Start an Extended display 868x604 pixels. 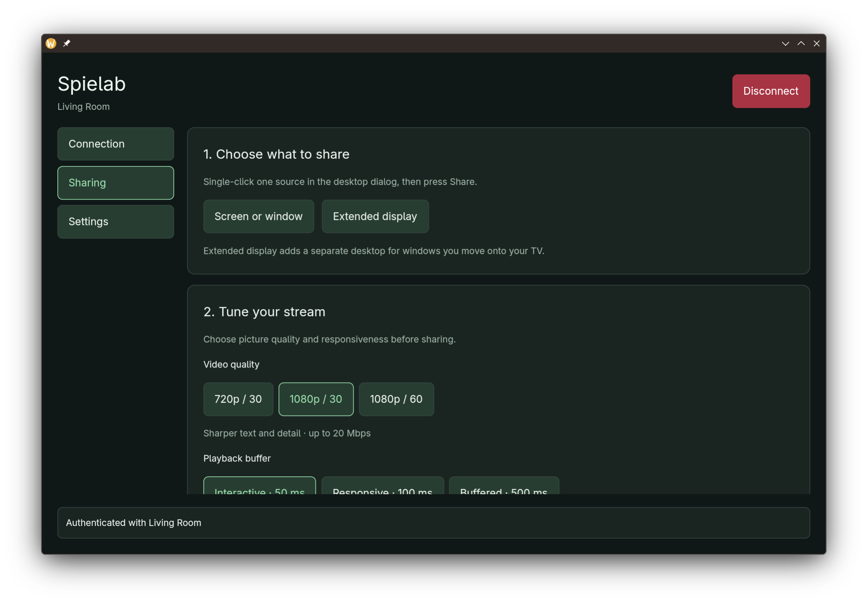[x=375, y=217]
